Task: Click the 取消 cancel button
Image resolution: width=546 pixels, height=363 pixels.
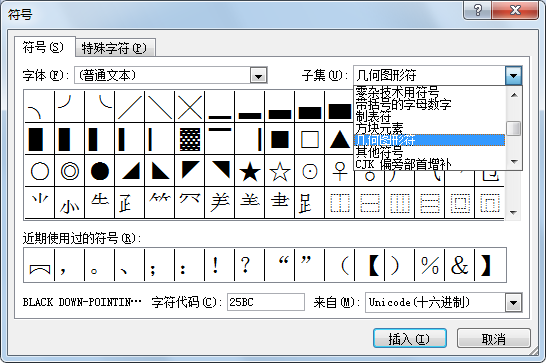Action: coord(493,338)
